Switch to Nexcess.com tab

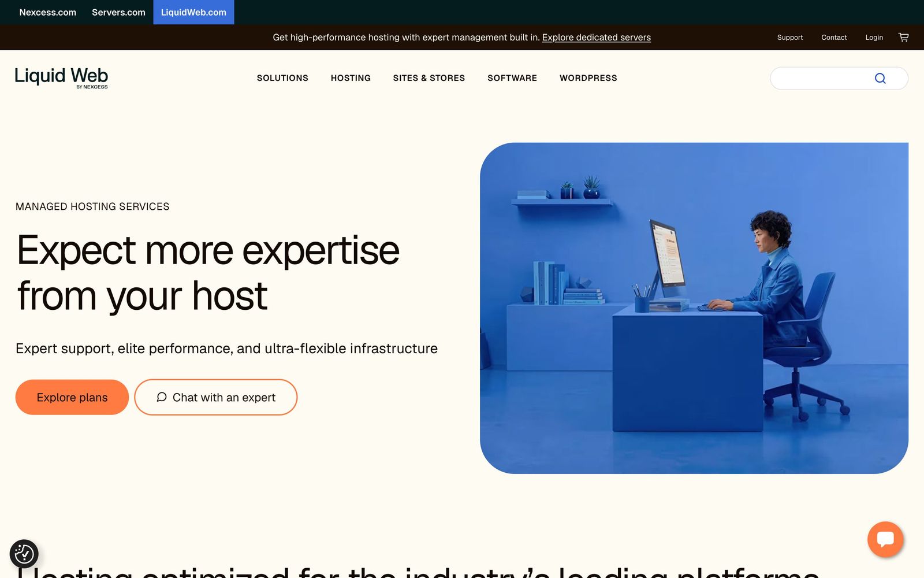coord(48,12)
